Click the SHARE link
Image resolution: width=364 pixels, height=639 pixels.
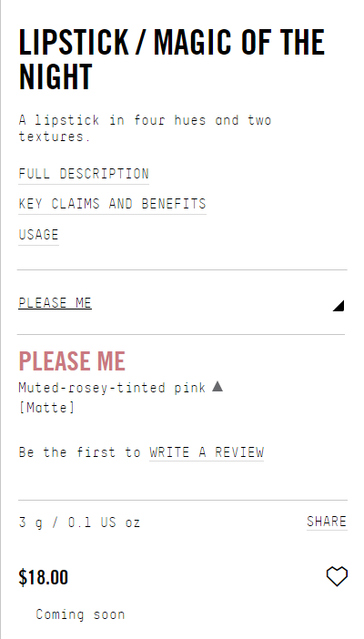[x=327, y=522]
